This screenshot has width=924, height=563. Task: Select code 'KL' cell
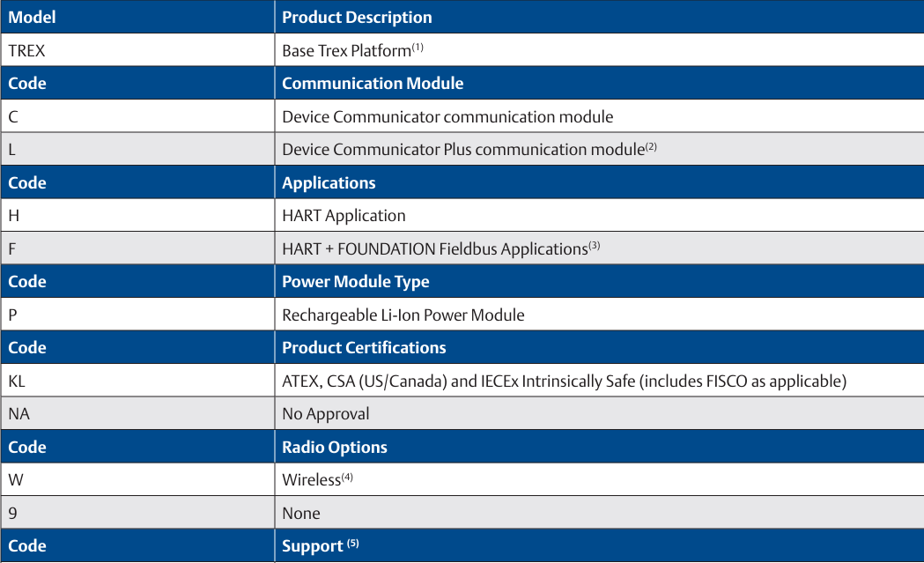137,381
